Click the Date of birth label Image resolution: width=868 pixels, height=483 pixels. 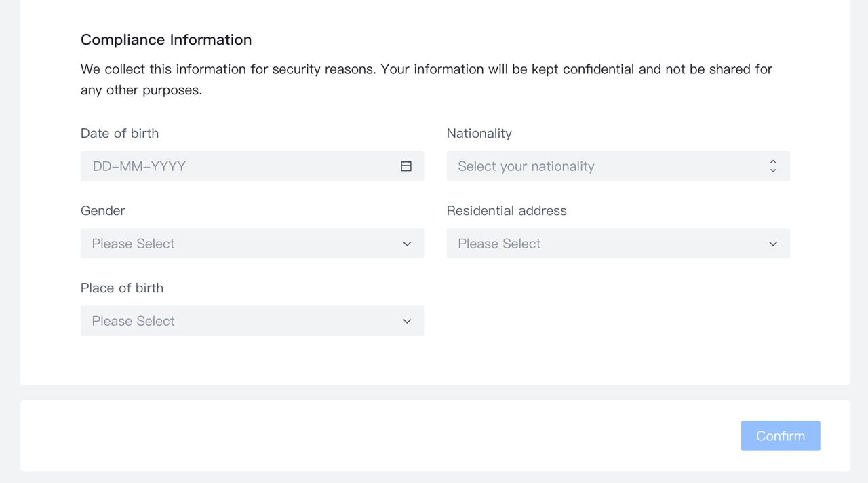[119, 134]
